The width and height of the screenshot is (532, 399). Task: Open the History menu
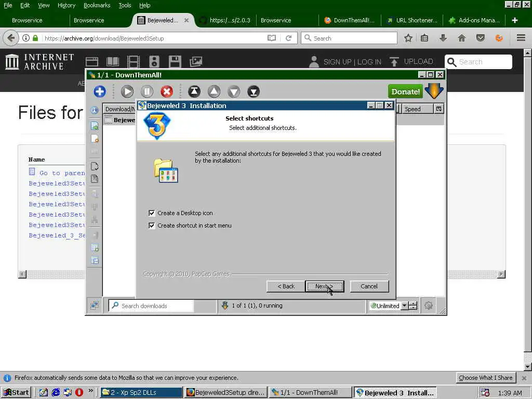coord(66,5)
